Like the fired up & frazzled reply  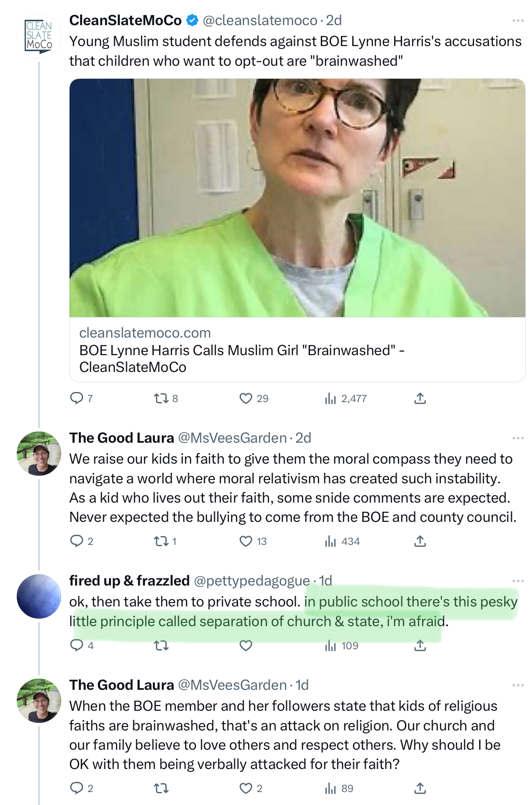coord(246,645)
